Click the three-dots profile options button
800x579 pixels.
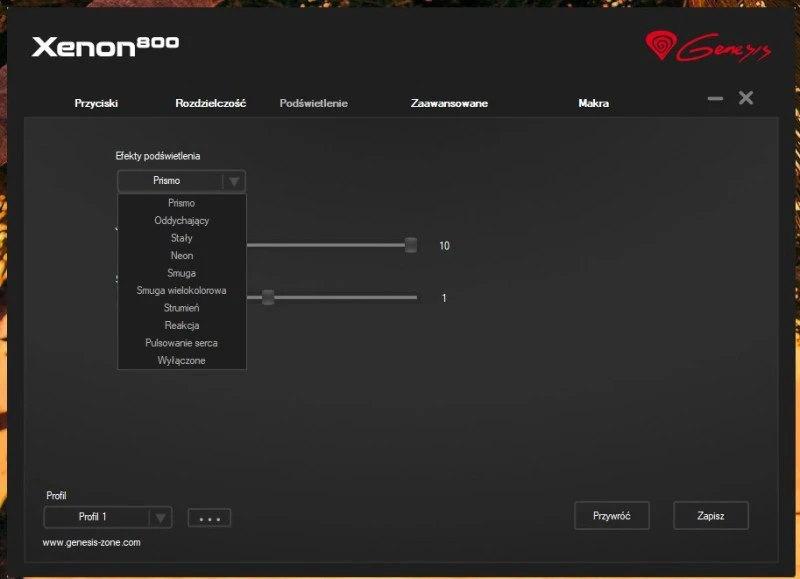(209, 518)
